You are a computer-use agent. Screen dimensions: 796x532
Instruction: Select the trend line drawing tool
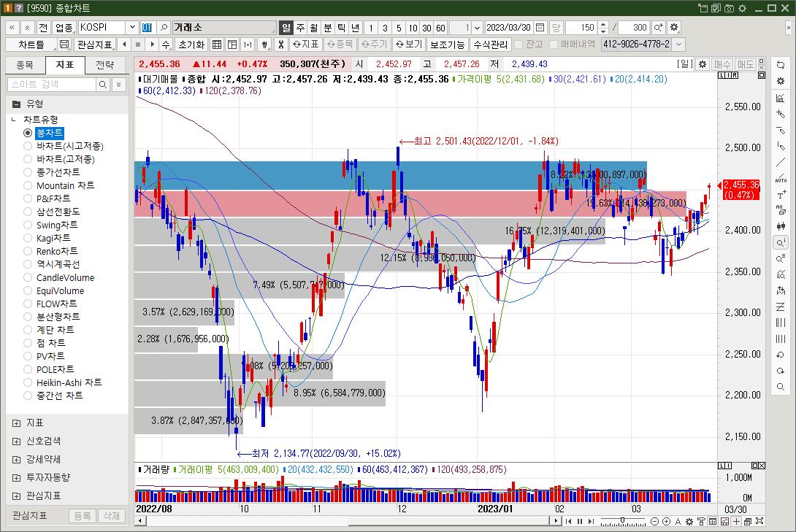(781, 162)
